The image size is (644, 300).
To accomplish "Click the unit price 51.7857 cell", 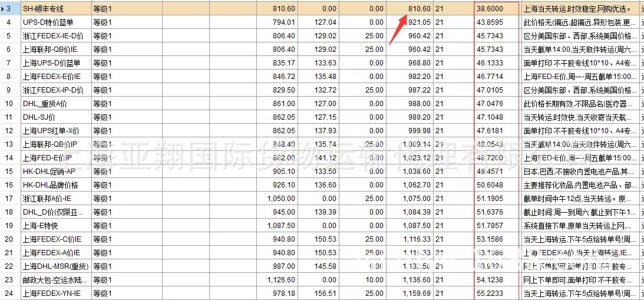I will [x=497, y=226].
